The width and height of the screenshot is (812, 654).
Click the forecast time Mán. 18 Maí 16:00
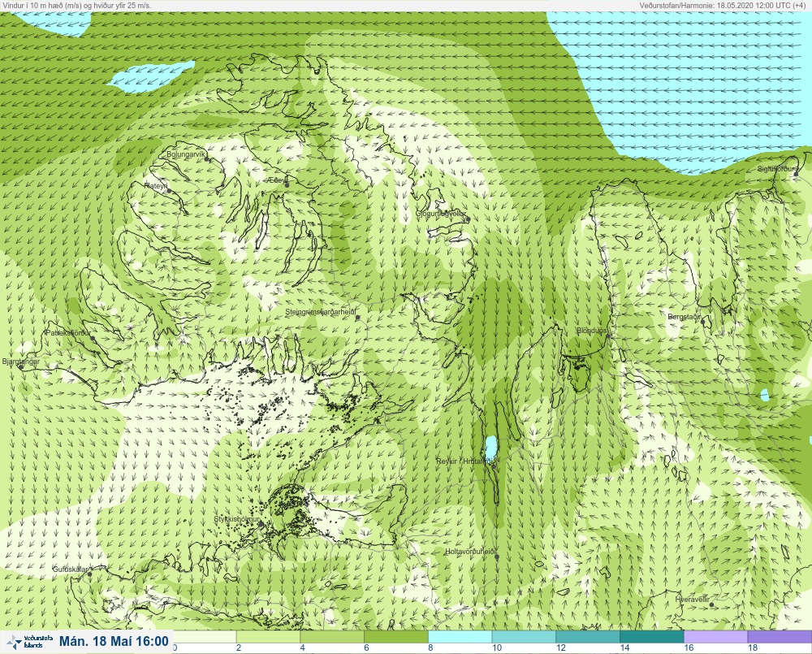coord(114,641)
